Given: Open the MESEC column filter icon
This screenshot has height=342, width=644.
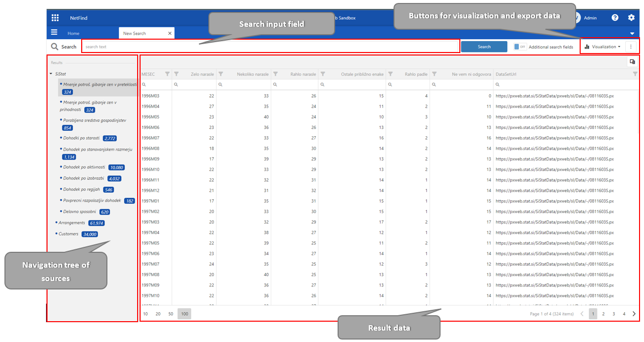Looking at the screenshot, I should [x=167, y=74].
